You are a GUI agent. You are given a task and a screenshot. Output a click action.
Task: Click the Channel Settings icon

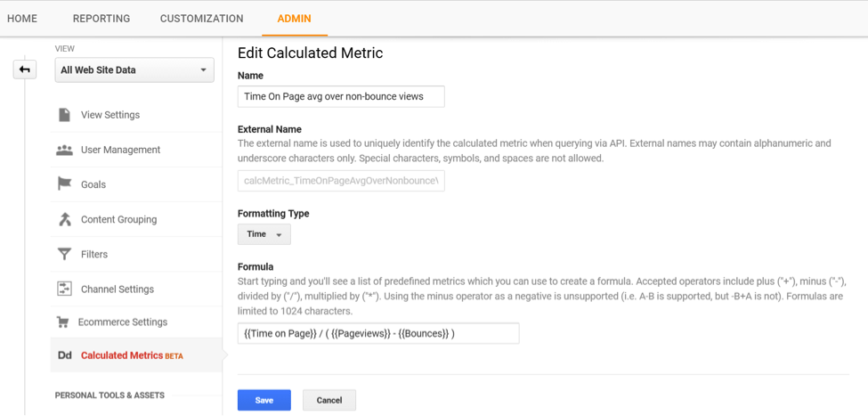tap(64, 289)
